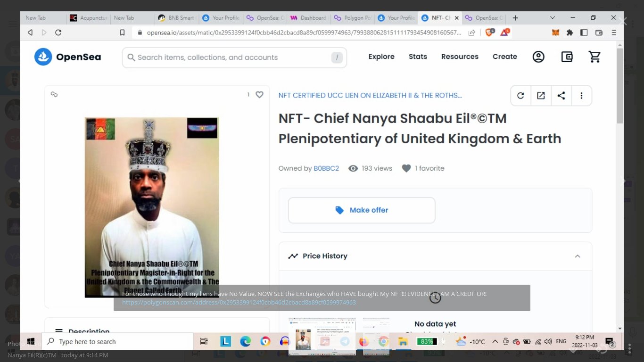Open the Brave Shields lion icon

click(x=490, y=32)
